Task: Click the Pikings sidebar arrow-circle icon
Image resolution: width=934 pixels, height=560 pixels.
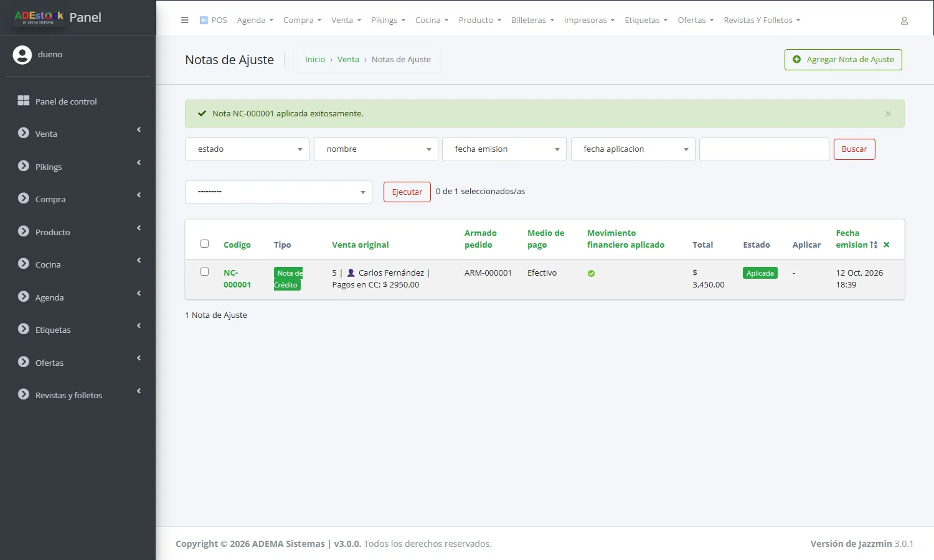Action: [x=24, y=166]
